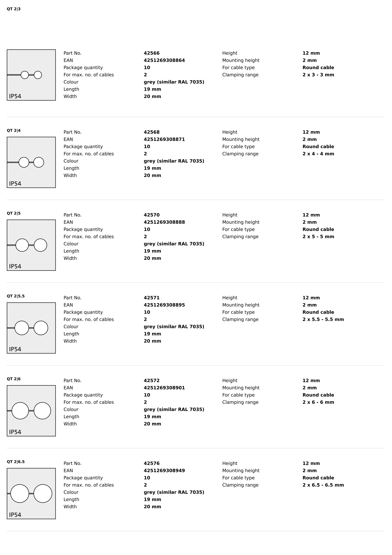Select clamping range 2 x 4 - 4 mm
This screenshot has width=392, height=555.
click(x=318, y=154)
